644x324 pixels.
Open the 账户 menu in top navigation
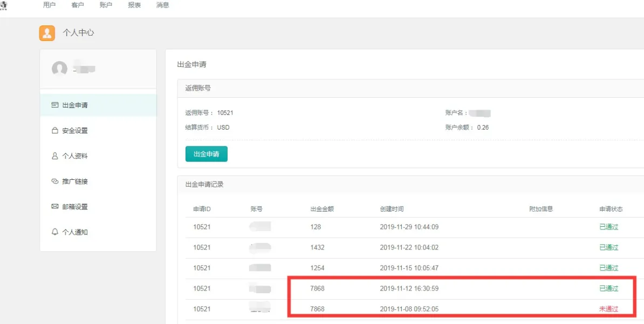coord(106,5)
